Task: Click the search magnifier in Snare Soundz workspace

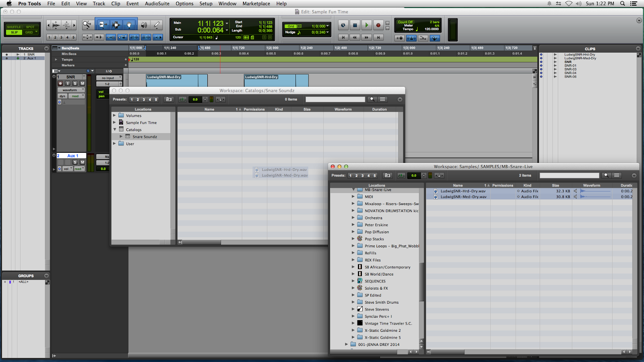Action: pos(372,99)
